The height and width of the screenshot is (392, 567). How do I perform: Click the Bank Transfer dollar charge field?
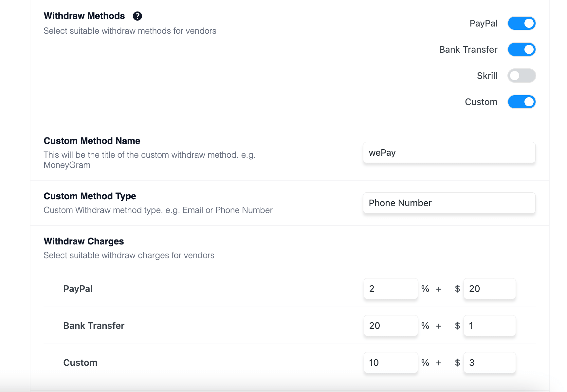click(489, 326)
